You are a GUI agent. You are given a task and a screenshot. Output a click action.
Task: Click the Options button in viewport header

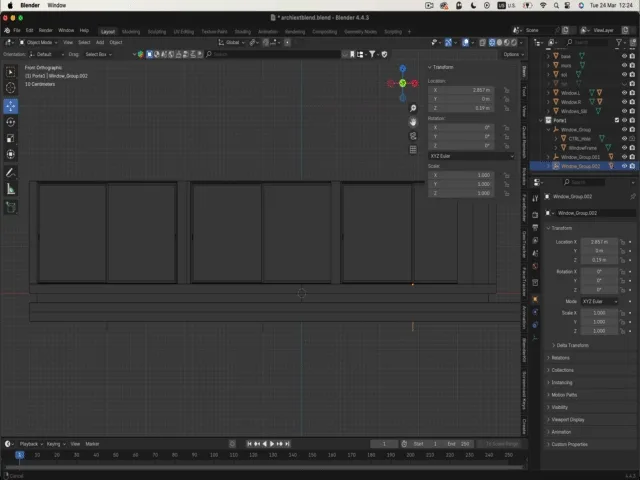pyautogui.click(x=512, y=54)
